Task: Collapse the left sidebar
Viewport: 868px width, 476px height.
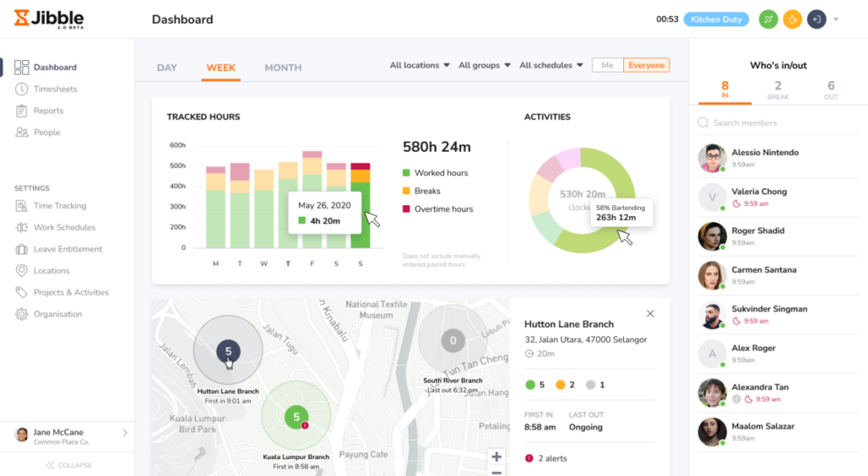Action: [x=69, y=465]
